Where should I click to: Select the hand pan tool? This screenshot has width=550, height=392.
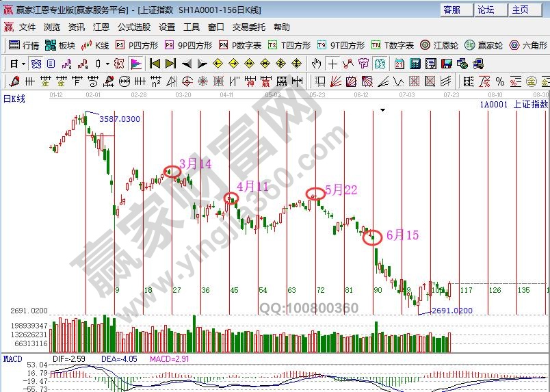click(316, 64)
